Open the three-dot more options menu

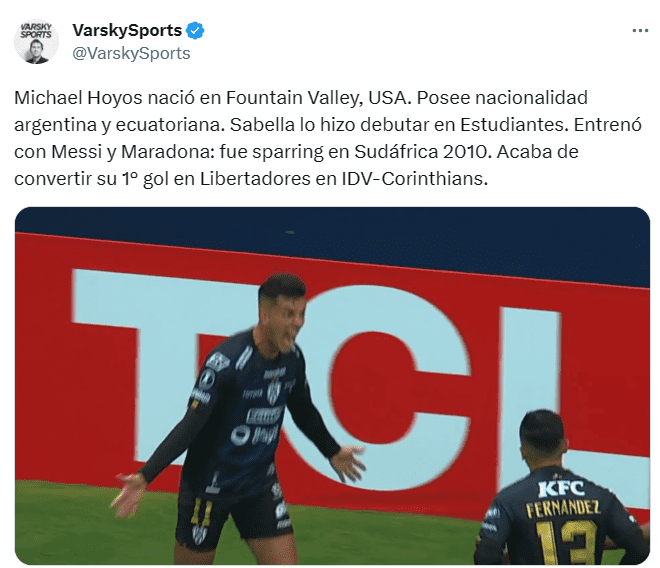click(x=640, y=31)
